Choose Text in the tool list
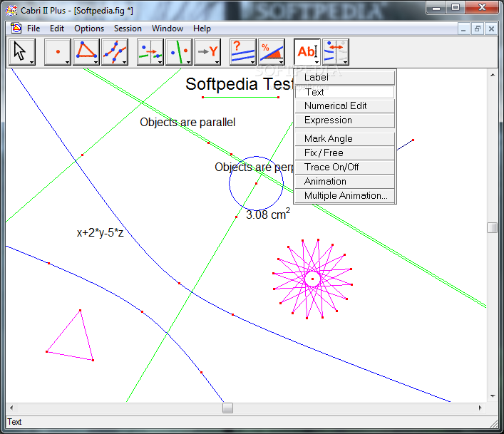This screenshot has width=504, height=434. (x=344, y=92)
